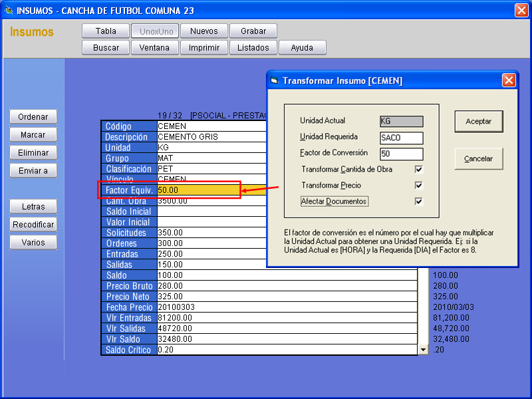Click the Clasificación value PET
532x399 pixels.
pos(165,169)
